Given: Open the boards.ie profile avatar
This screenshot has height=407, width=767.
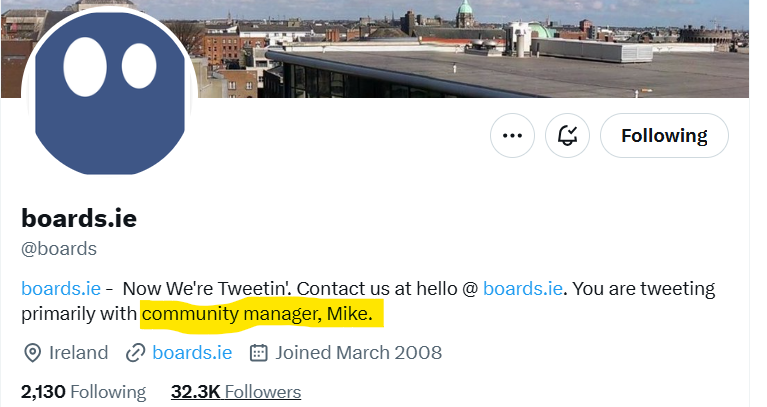Looking at the screenshot, I should pyautogui.click(x=110, y=95).
